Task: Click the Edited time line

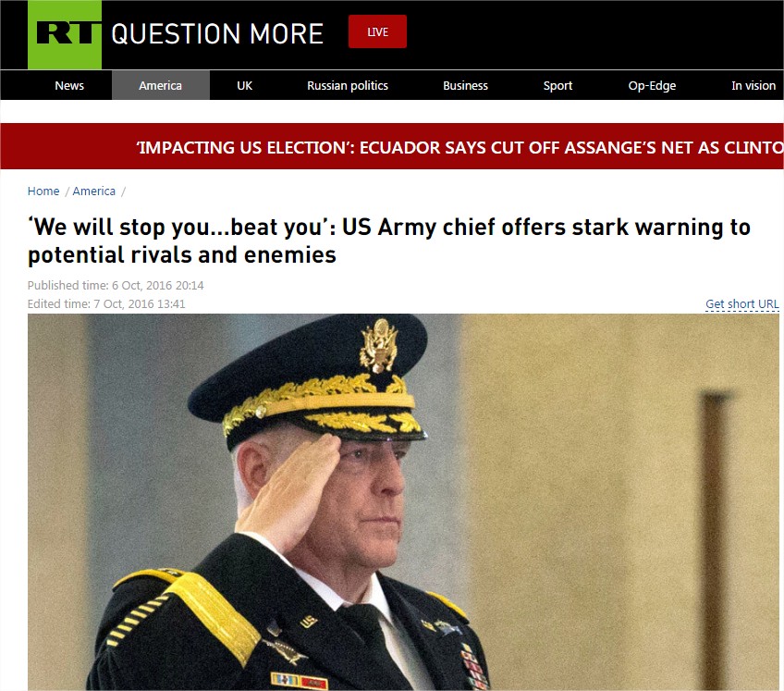Action: pyautogui.click(x=106, y=303)
